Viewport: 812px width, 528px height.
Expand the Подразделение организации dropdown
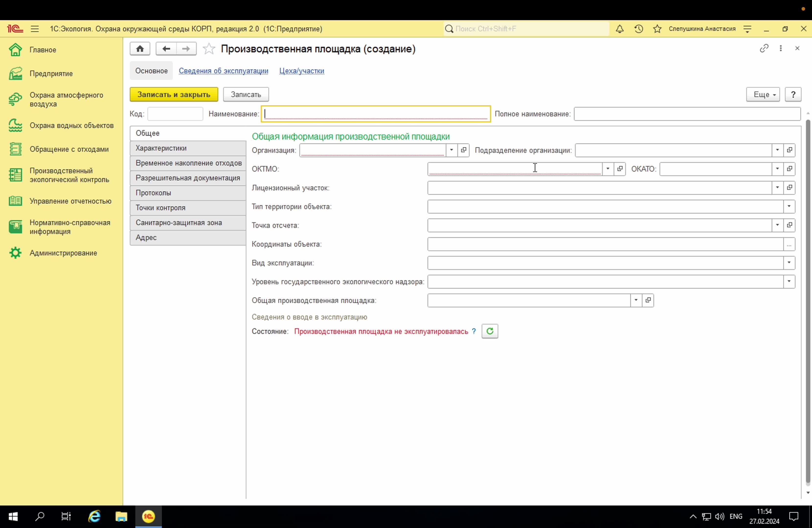[777, 150]
